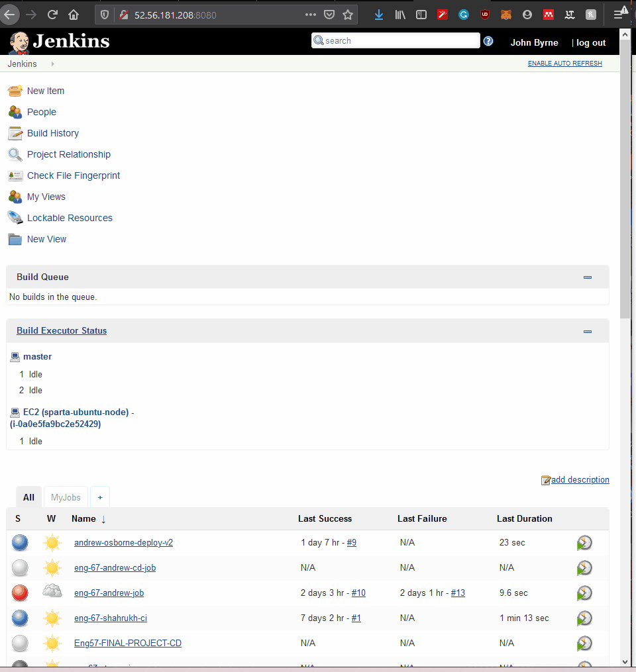Click the My Views icon

click(x=15, y=197)
